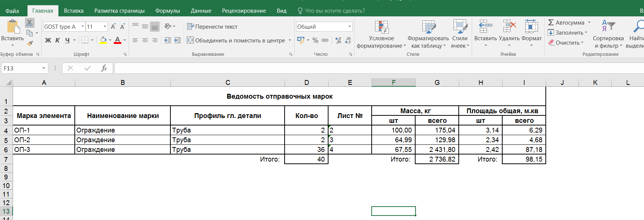This screenshot has height=220, width=644.
Task: Apply thousands separator 000 format
Action: pyautogui.click(x=325, y=40)
